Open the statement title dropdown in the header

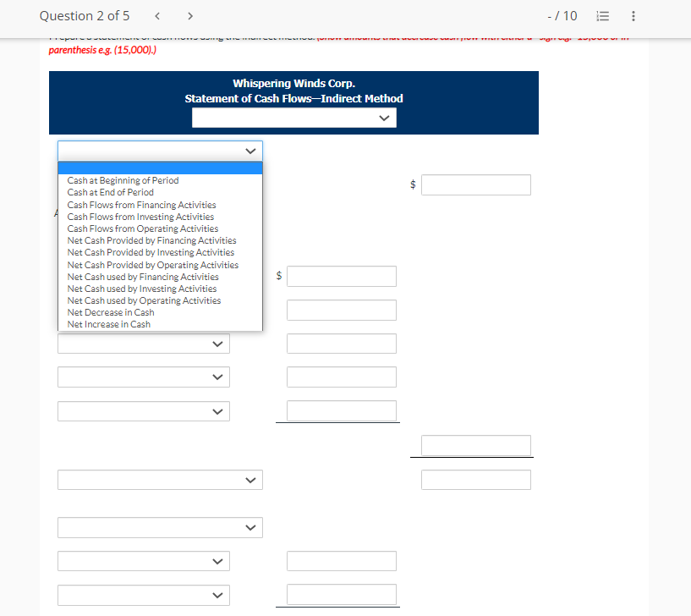click(x=294, y=118)
